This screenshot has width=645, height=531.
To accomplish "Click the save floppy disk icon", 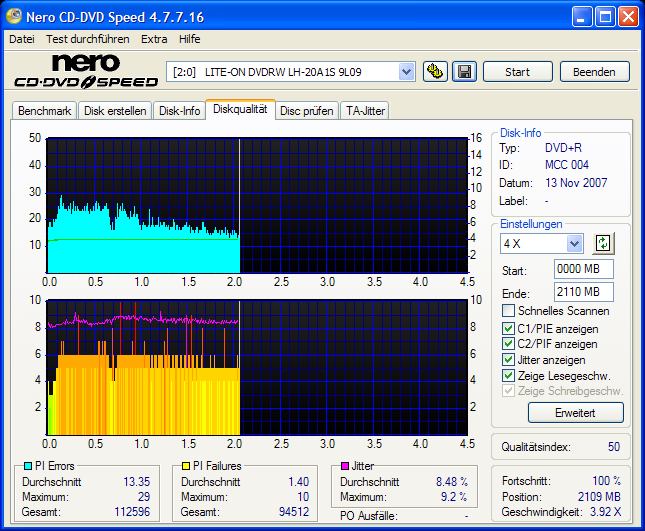I will tap(463, 71).
